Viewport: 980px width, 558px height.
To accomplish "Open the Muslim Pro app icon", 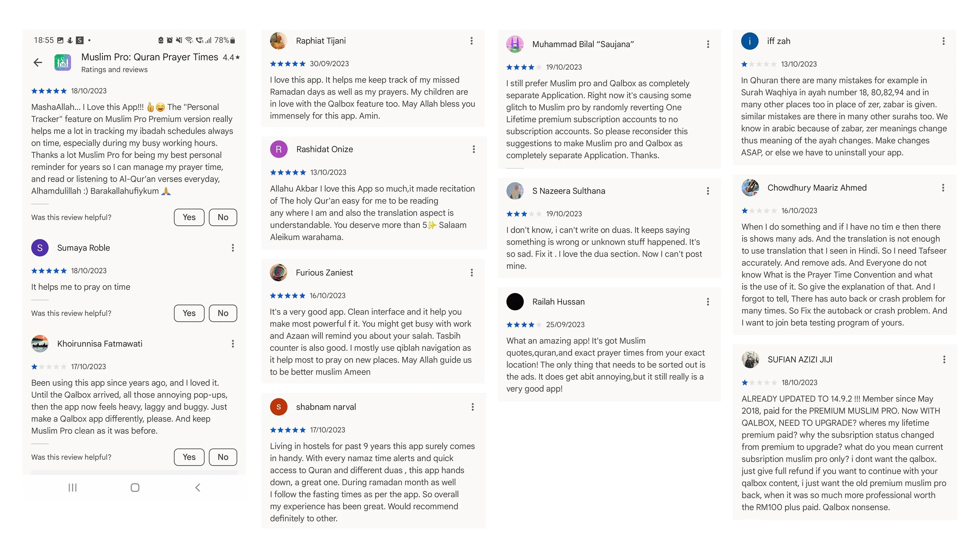I will tap(63, 62).
